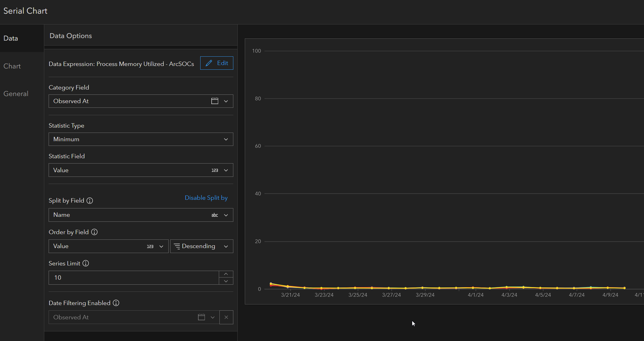Click the calendar icon in the Date Filtering field
Image resolution: width=644 pixels, height=341 pixels.
tap(201, 317)
